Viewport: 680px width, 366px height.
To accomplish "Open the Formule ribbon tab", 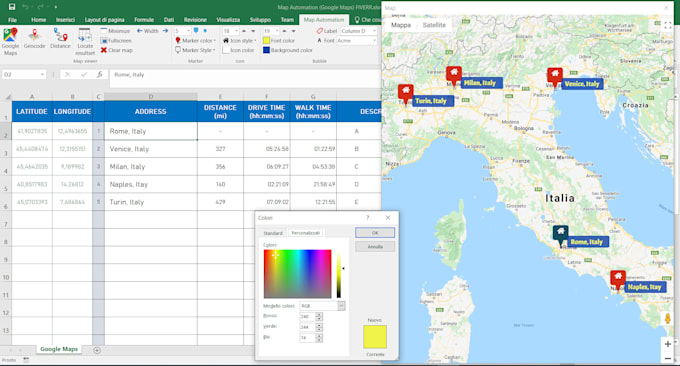I will (144, 20).
